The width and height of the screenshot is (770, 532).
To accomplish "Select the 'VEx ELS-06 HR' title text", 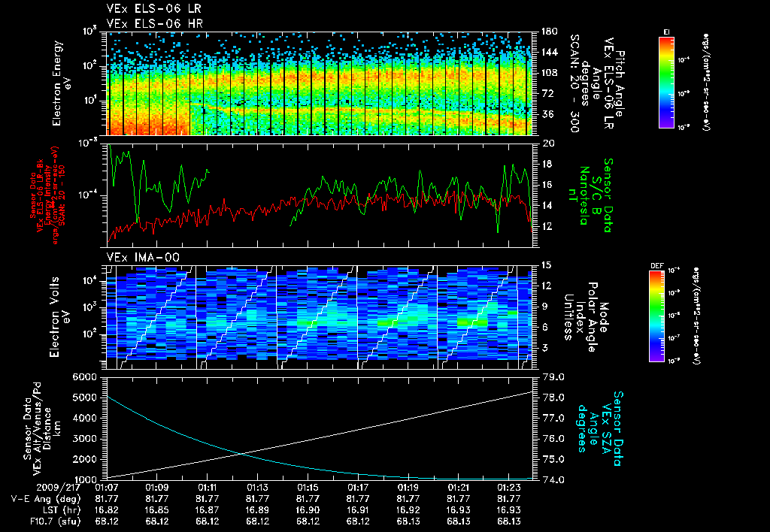I will tap(155, 23).
